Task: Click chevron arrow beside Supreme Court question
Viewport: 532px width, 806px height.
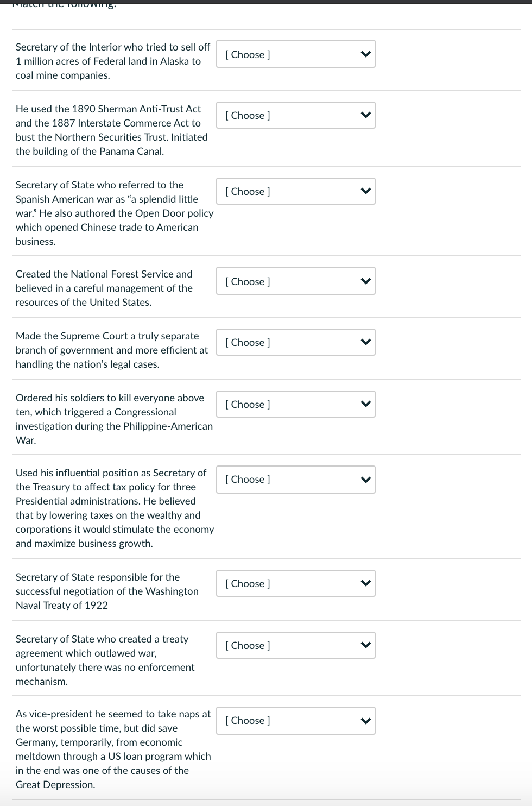Action: pyautogui.click(x=366, y=342)
